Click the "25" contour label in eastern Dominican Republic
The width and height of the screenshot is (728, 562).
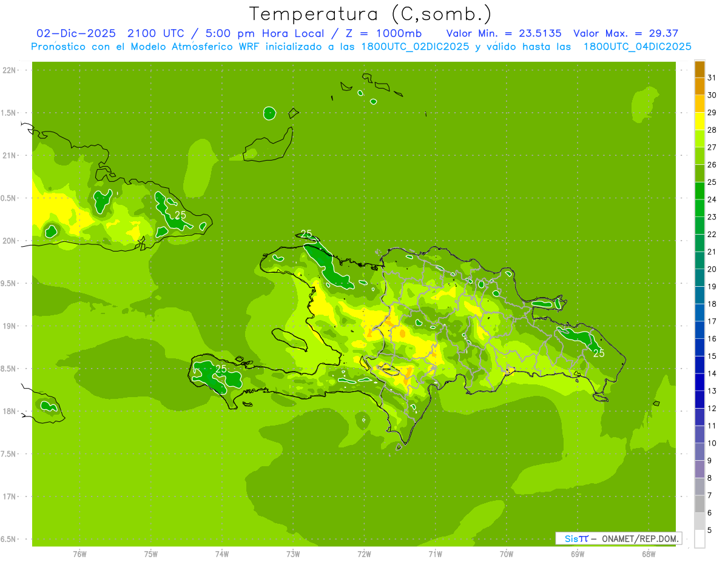[x=599, y=353]
